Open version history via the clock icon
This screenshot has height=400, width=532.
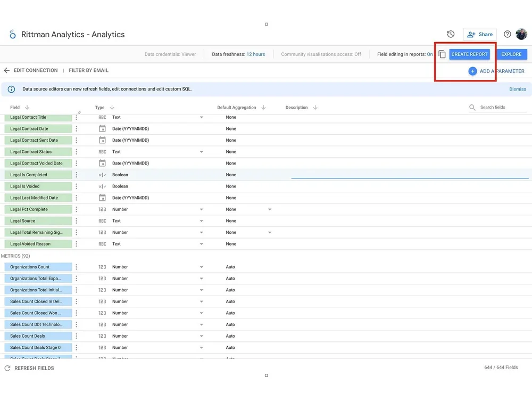[451, 34]
